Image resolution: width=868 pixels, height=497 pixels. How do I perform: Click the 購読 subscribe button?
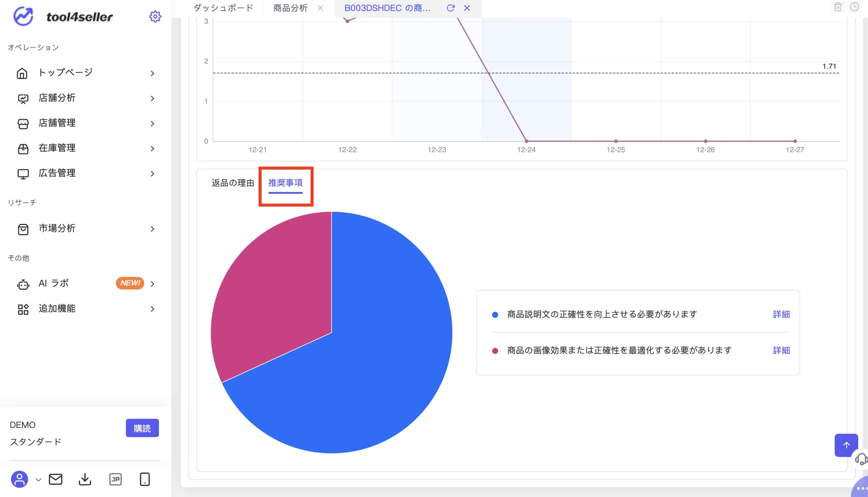pos(142,428)
